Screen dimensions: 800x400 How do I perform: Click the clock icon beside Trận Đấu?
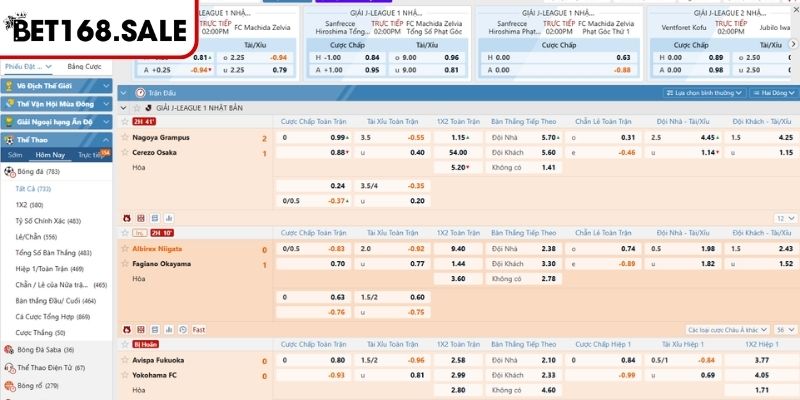pos(137,92)
